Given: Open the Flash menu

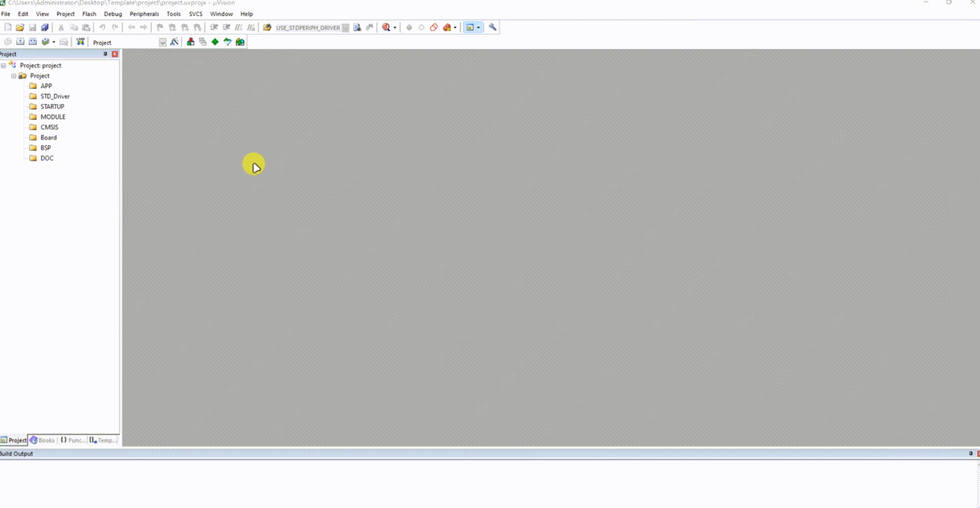Looking at the screenshot, I should [x=89, y=14].
